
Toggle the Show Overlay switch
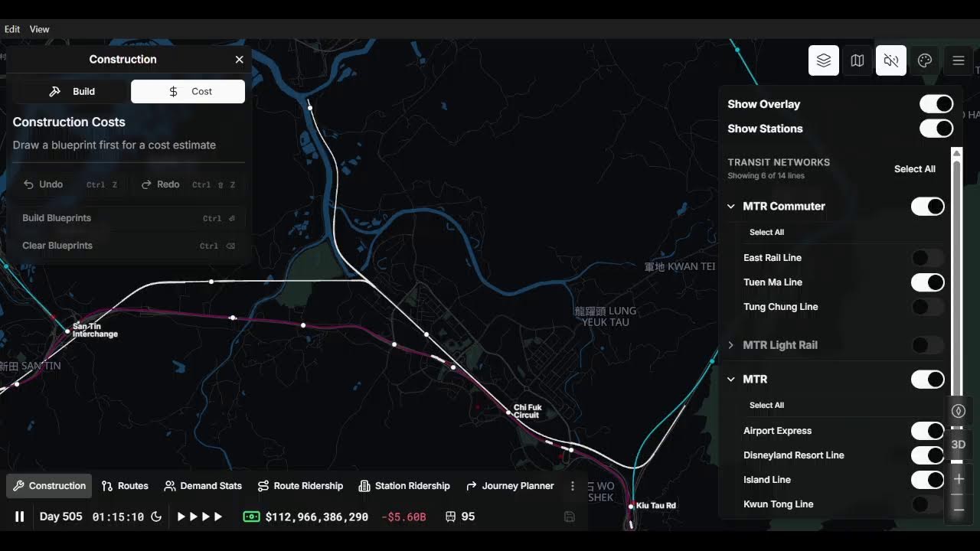tap(936, 104)
